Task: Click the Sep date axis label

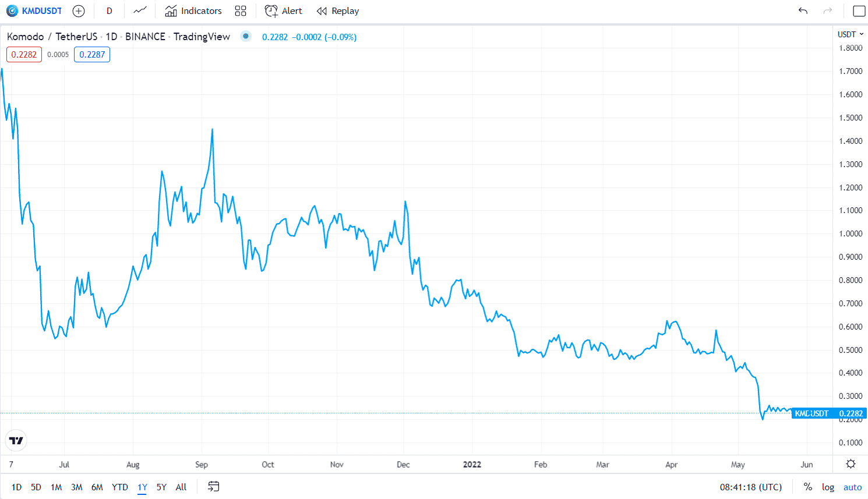Action: pos(202,465)
